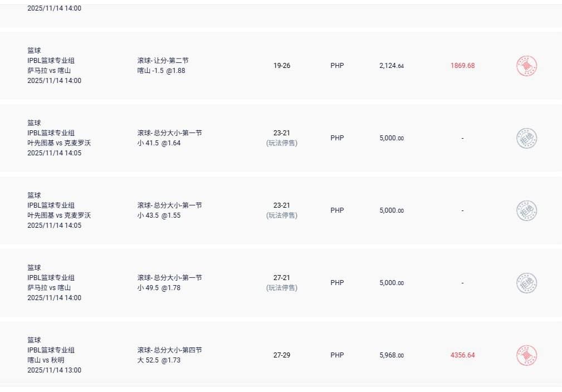Select the 喀山 -1.5 @1.88 bet selection
The width and height of the screenshot is (562, 392).
tap(161, 70)
